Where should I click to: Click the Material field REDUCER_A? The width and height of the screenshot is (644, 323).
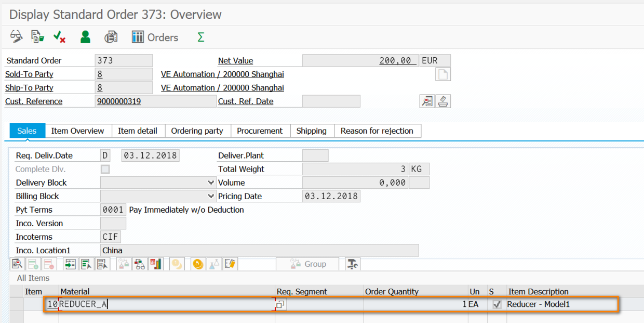pos(167,304)
